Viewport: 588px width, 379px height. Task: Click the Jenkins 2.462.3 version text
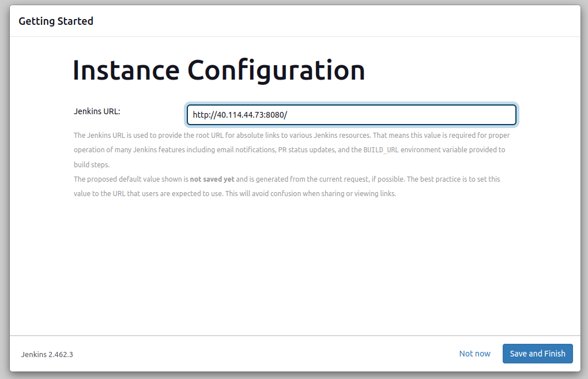click(x=47, y=354)
